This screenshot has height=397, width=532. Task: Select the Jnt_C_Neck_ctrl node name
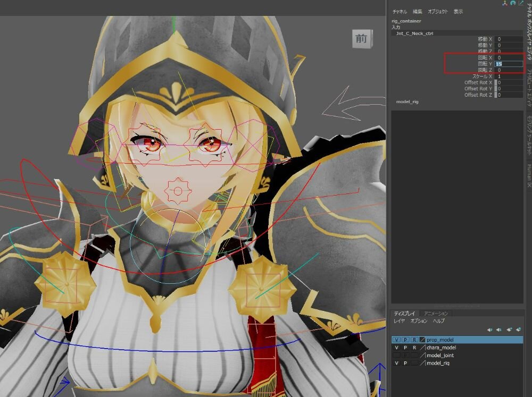point(415,33)
